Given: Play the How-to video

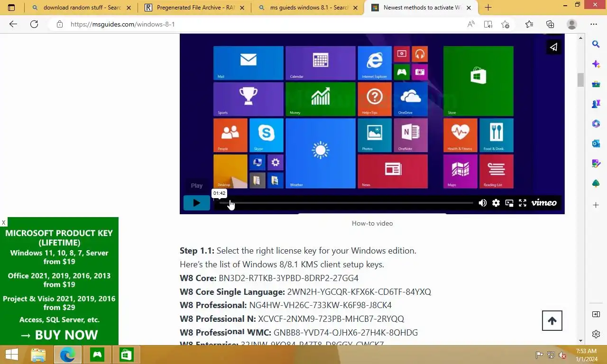Looking at the screenshot, I should click(x=196, y=203).
